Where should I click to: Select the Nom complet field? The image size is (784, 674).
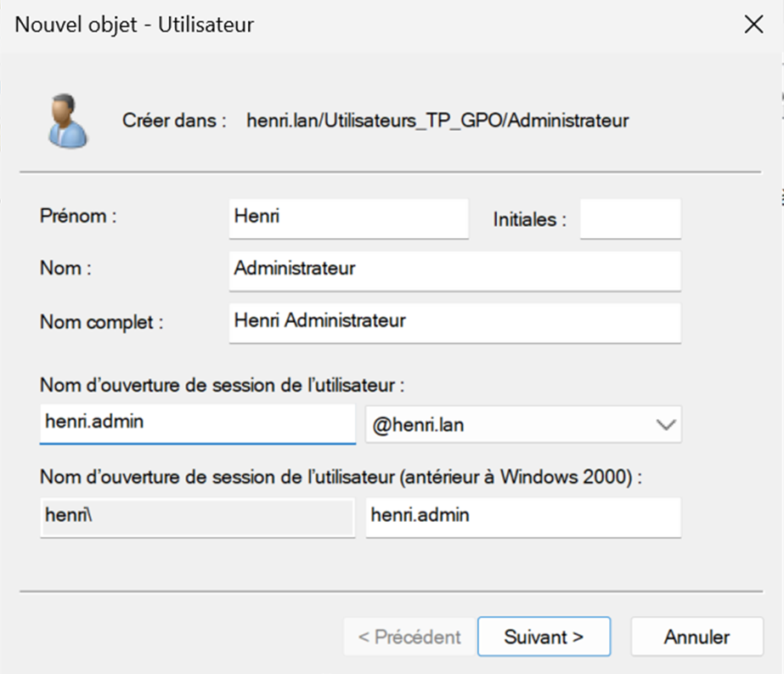click(455, 323)
